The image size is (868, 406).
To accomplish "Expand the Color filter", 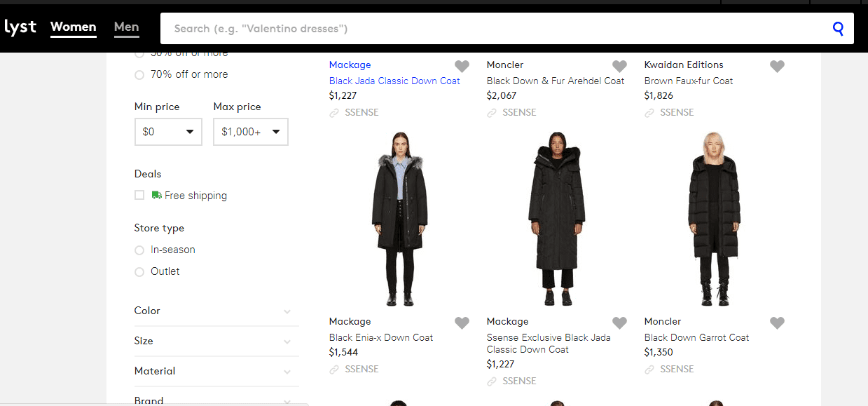I will click(x=216, y=311).
